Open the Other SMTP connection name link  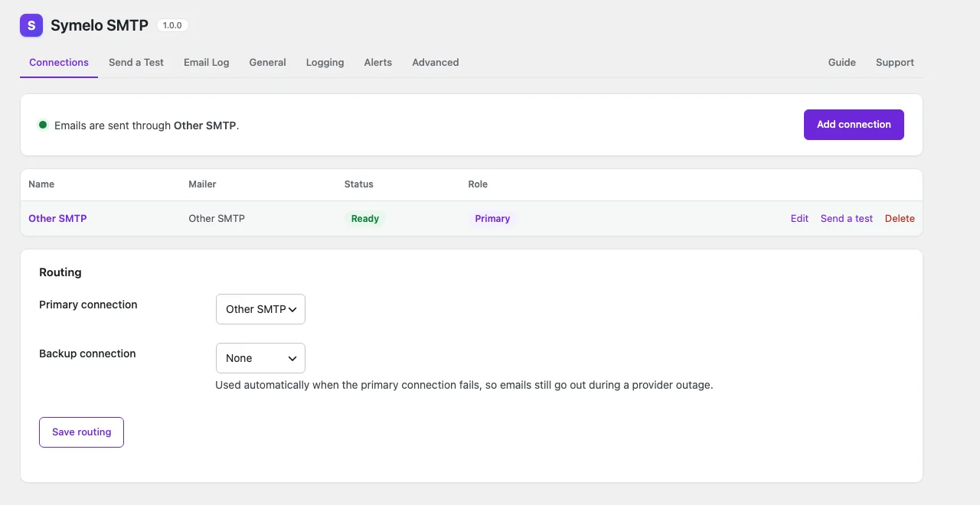click(x=57, y=219)
